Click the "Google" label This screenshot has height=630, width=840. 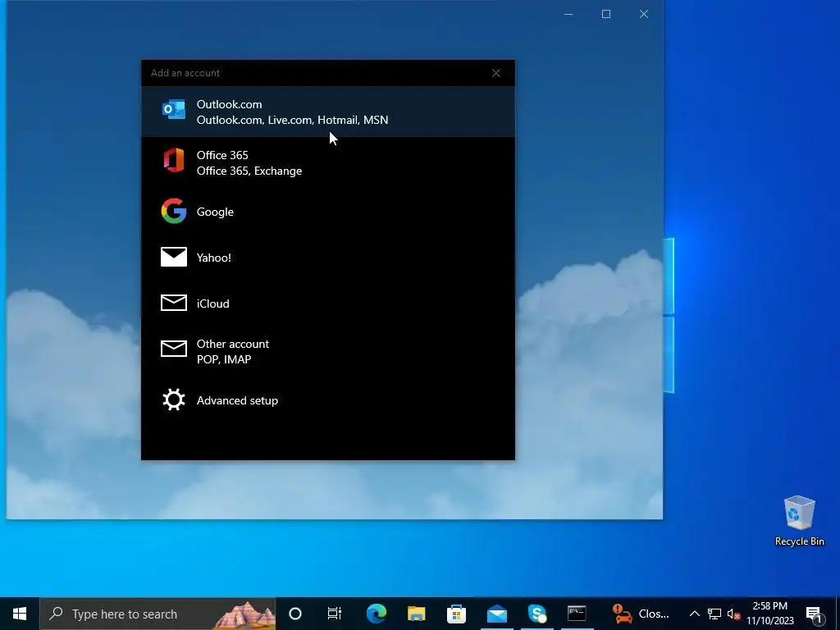coord(215,212)
